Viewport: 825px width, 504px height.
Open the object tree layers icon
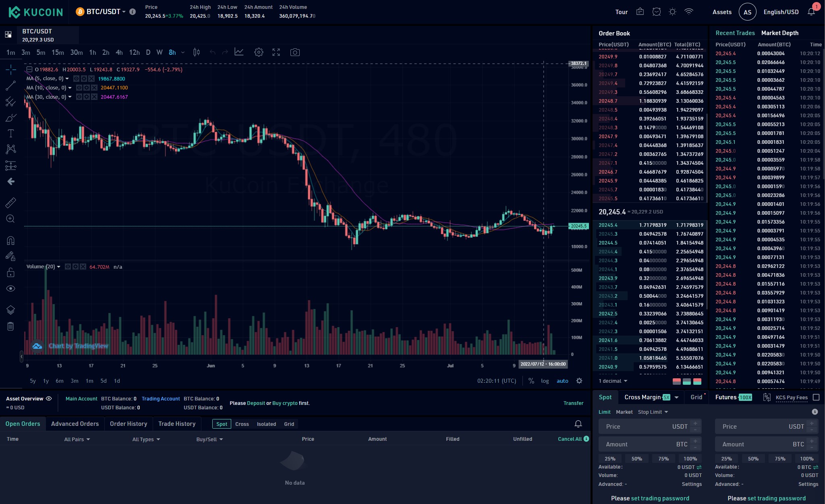11,310
